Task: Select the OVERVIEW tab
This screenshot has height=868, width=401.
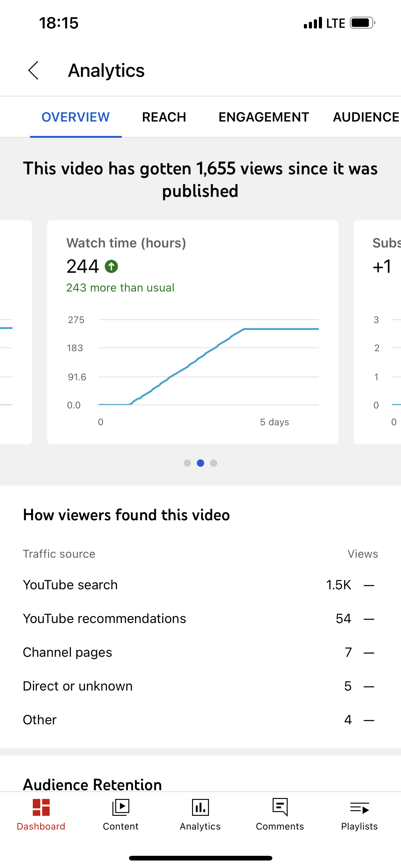Action: point(75,117)
